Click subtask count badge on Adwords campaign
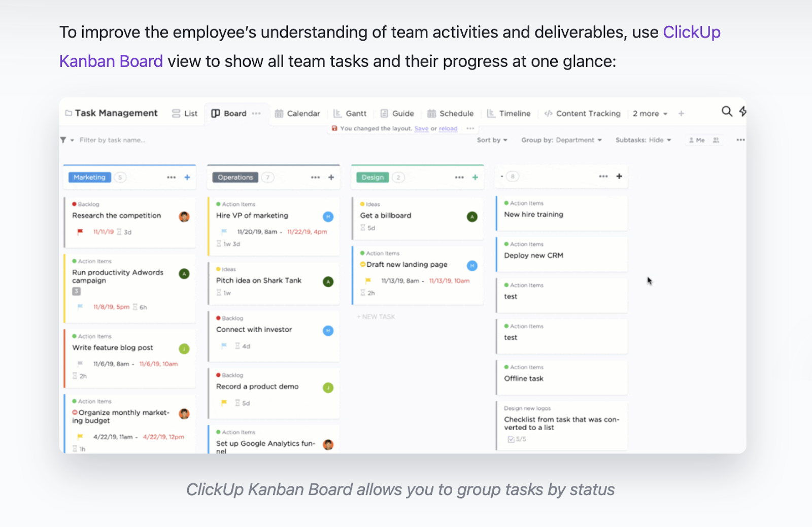The image size is (812, 527). (x=76, y=291)
